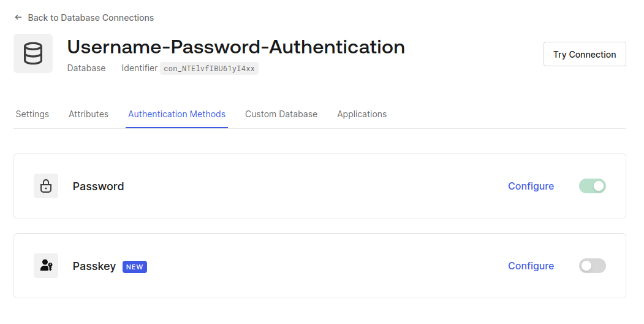Go back to Database Connections
This screenshot has height=324, width=644.
[91, 18]
